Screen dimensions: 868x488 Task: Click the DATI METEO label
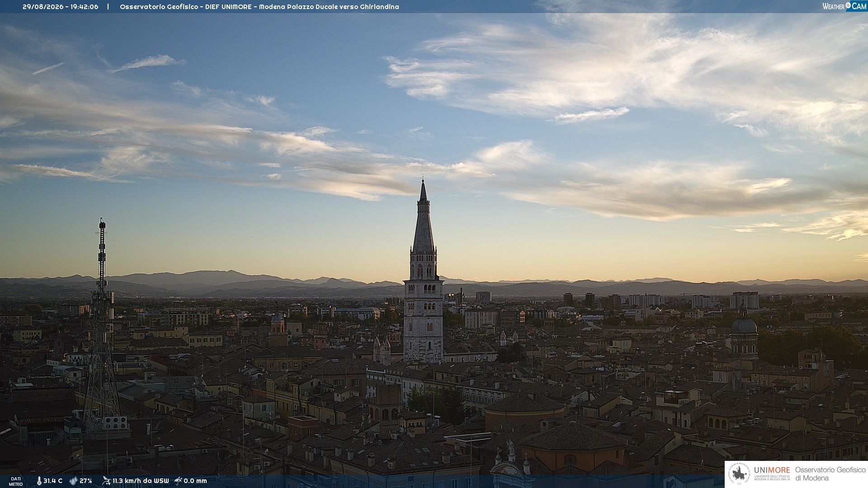click(x=16, y=481)
